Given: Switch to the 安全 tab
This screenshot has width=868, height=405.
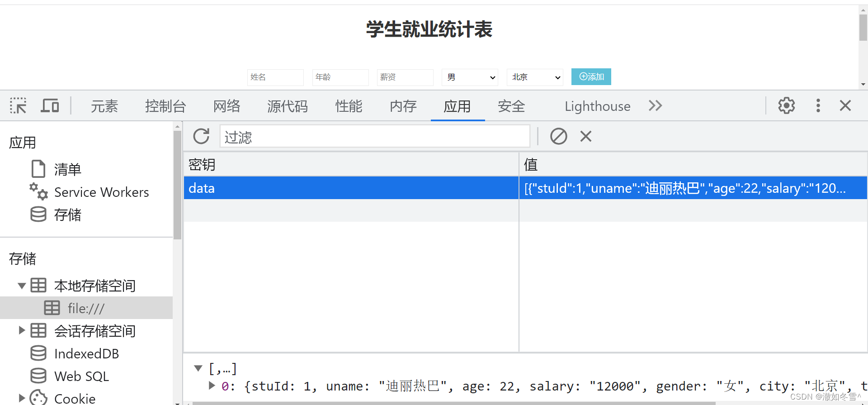Looking at the screenshot, I should click(511, 106).
